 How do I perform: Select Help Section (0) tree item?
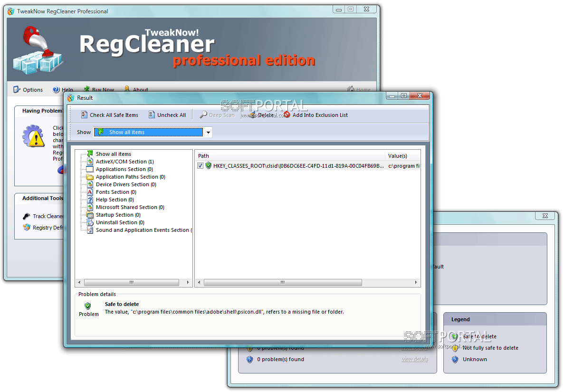115,200
